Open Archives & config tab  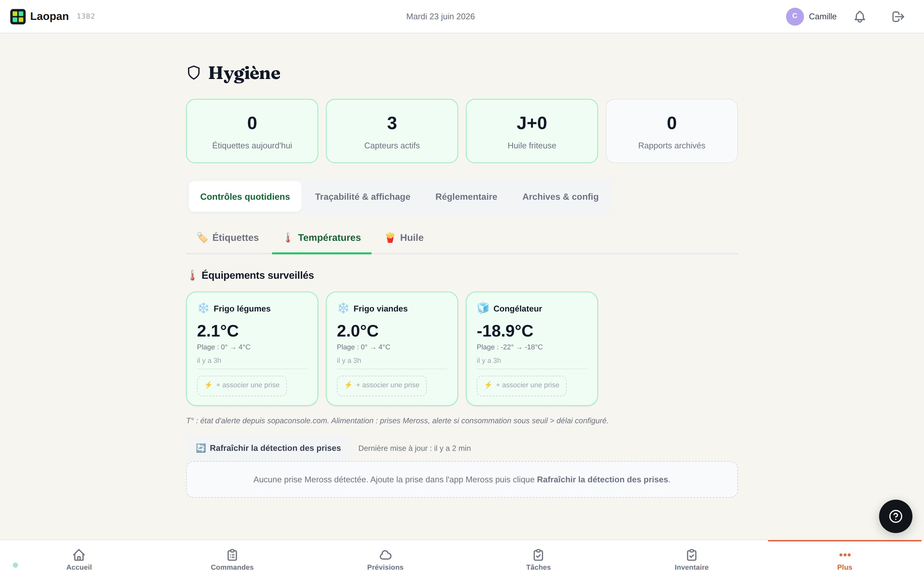tap(560, 197)
